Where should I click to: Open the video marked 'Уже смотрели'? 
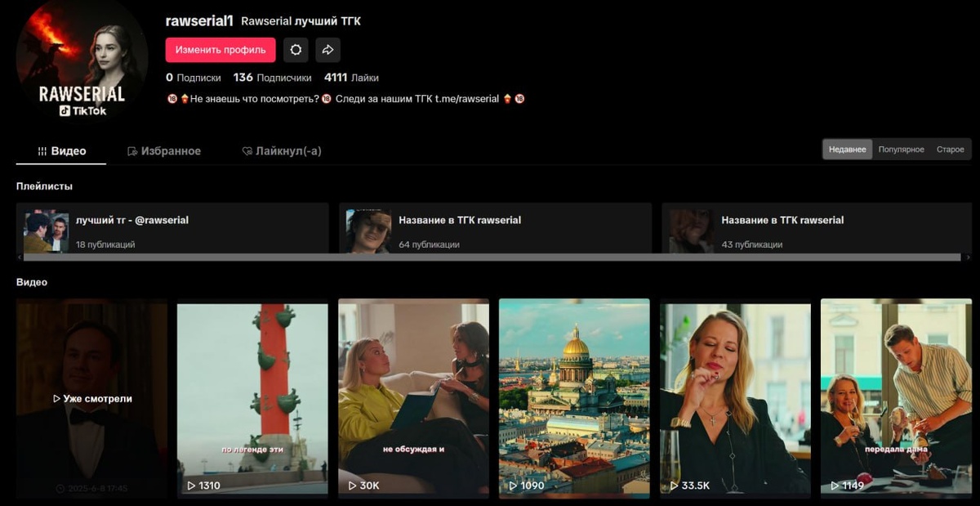(91, 399)
